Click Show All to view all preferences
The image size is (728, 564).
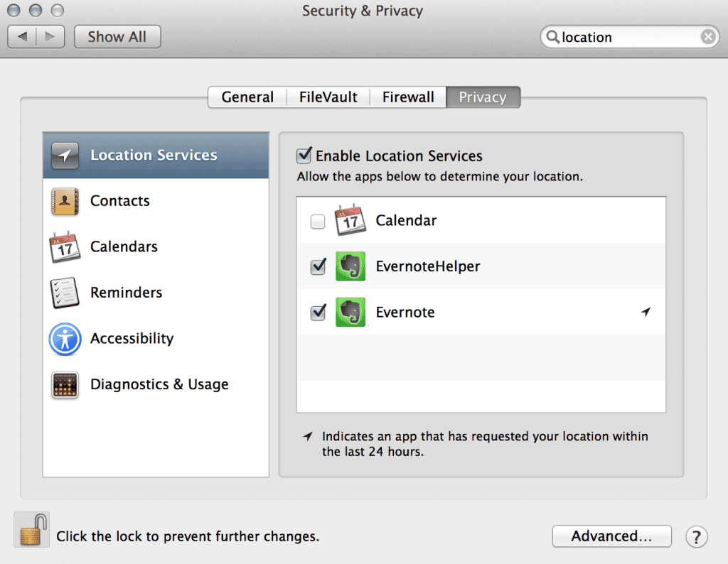point(117,36)
